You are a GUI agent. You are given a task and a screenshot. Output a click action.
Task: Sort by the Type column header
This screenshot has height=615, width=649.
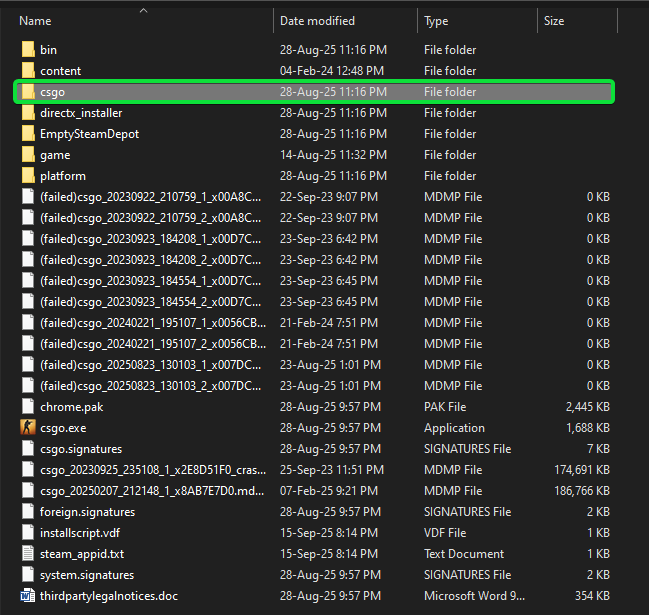436,21
